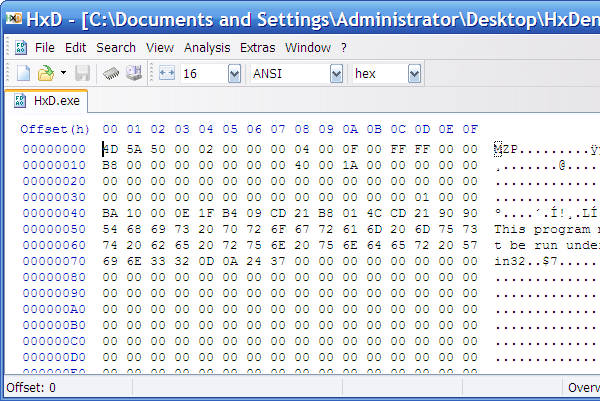Click inside the hex offset base field
The height and width of the screenshot is (401, 600).
[x=380, y=73]
